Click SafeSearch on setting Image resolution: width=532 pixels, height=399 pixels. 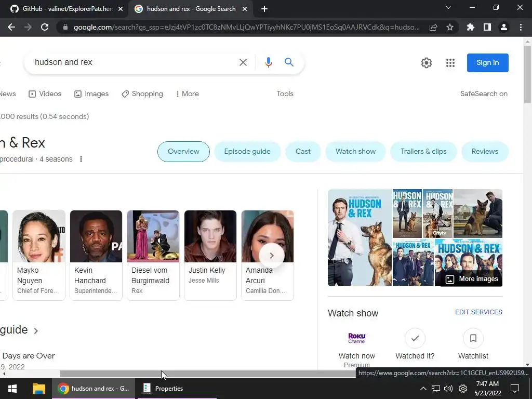(484, 94)
